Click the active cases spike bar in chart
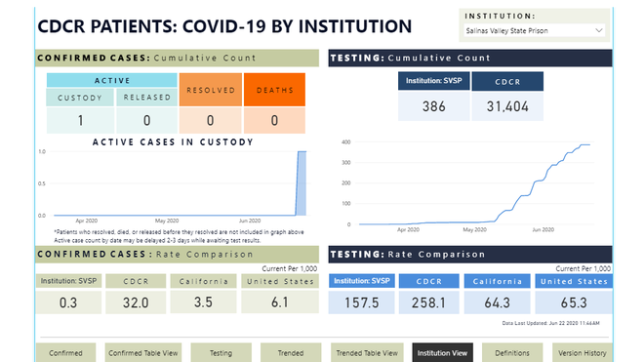This screenshot has height=362, width=644. coord(302,183)
